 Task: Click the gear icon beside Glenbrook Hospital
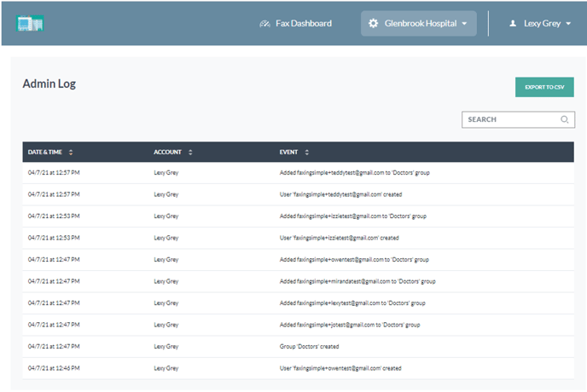click(x=373, y=24)
